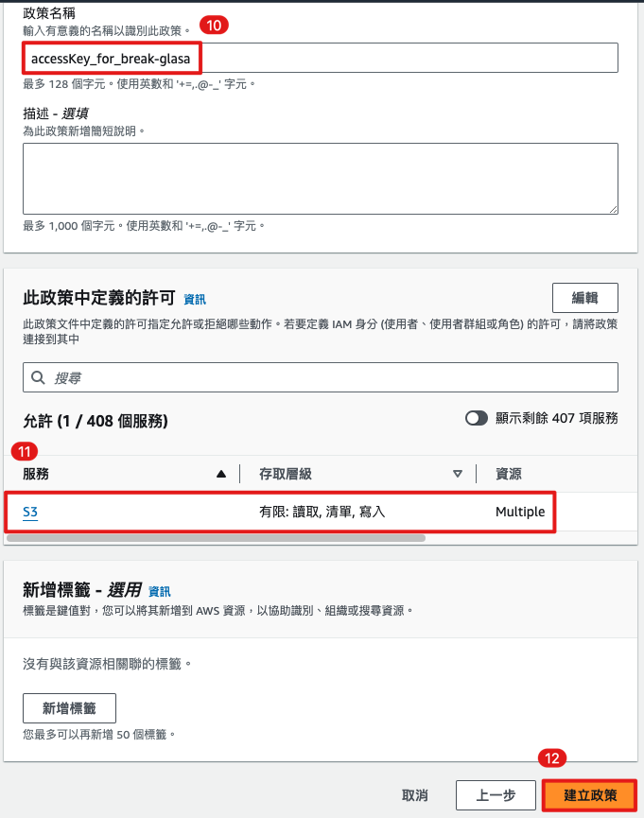
Task: Click the orange 建立政策 button
Action: [590, 795]
